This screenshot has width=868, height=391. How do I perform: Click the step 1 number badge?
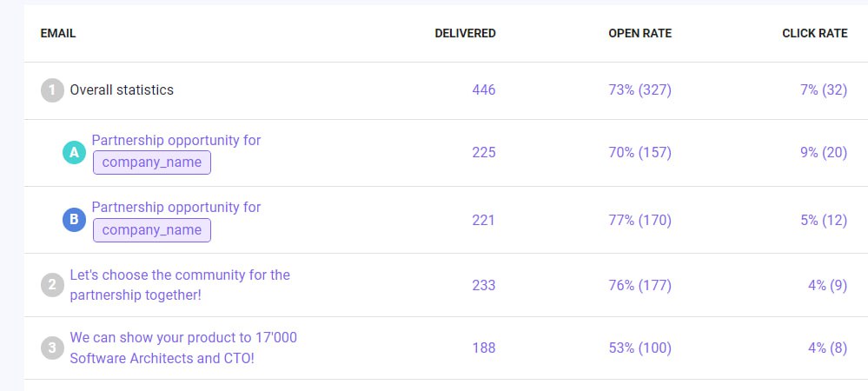(x=52, y=90)
